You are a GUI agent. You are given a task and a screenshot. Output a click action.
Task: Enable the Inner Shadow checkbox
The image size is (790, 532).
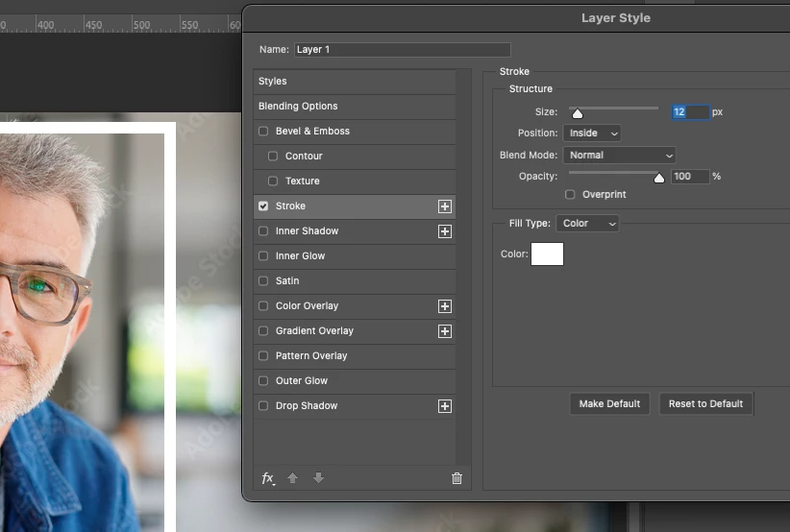263,231
